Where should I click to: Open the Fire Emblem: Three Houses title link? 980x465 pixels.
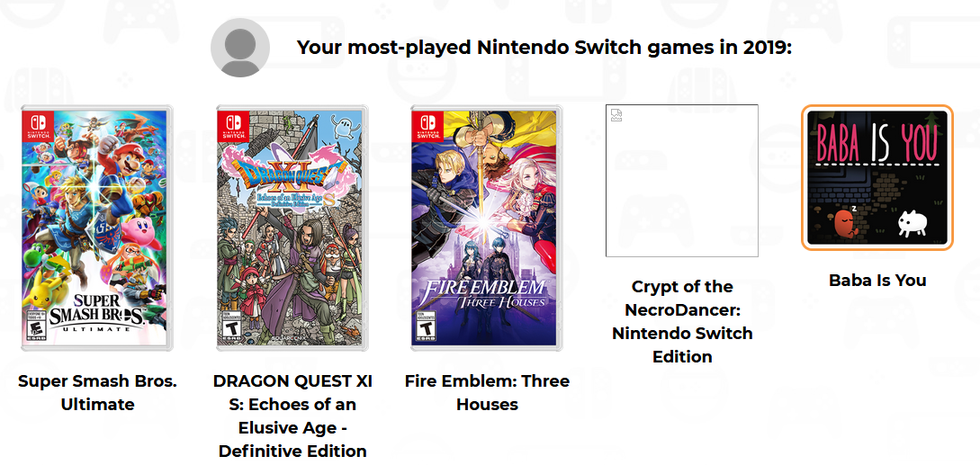tap(487, 393)
